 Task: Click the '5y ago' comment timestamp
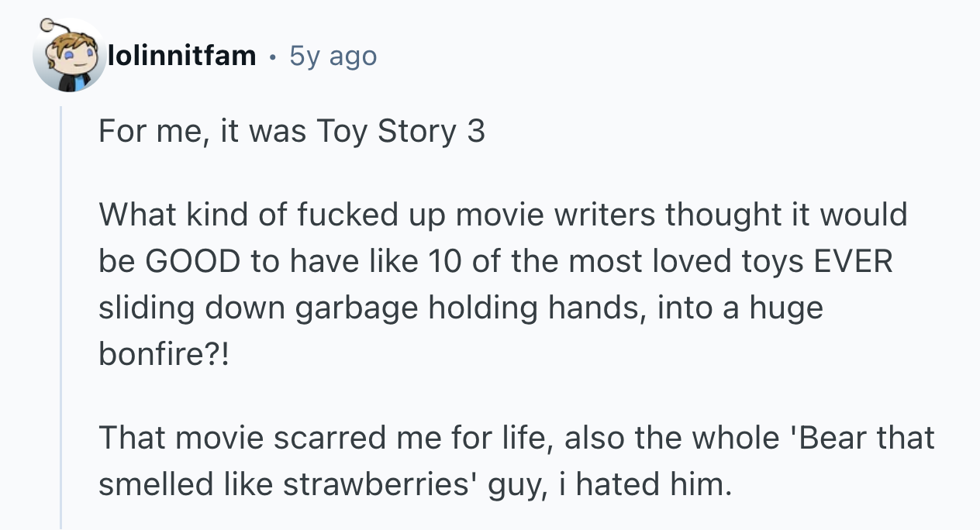[x=333, y=56]
